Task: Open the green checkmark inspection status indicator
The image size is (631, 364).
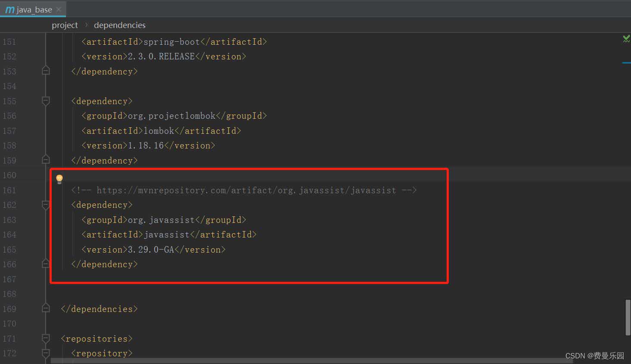Action: [x=626, y=39]
